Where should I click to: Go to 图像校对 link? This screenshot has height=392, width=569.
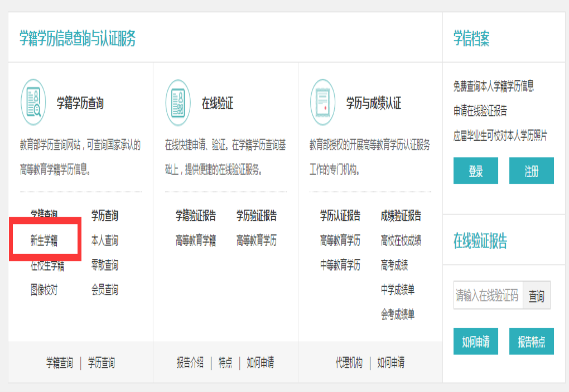point(44,290)
